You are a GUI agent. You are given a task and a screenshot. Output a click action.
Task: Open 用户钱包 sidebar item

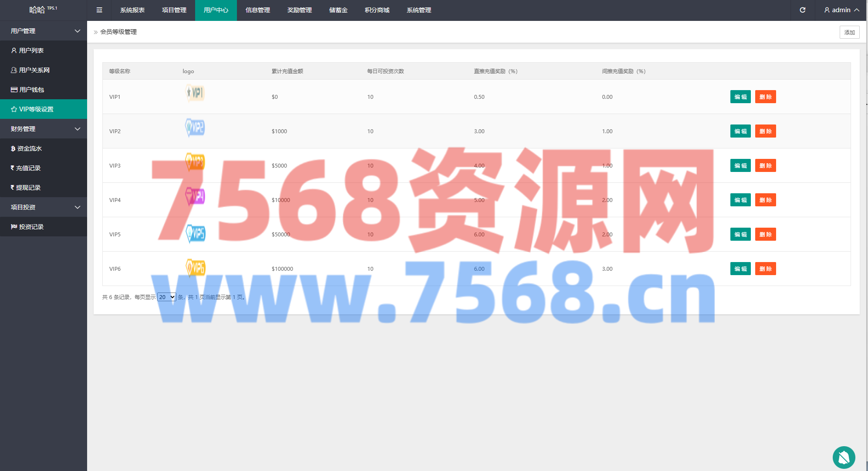click(x=31, y=90)
